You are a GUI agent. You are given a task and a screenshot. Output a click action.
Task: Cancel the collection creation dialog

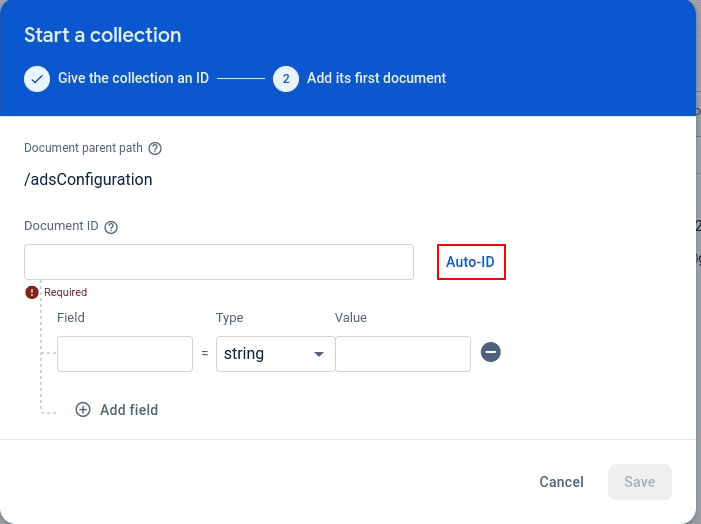click(561, 482)
